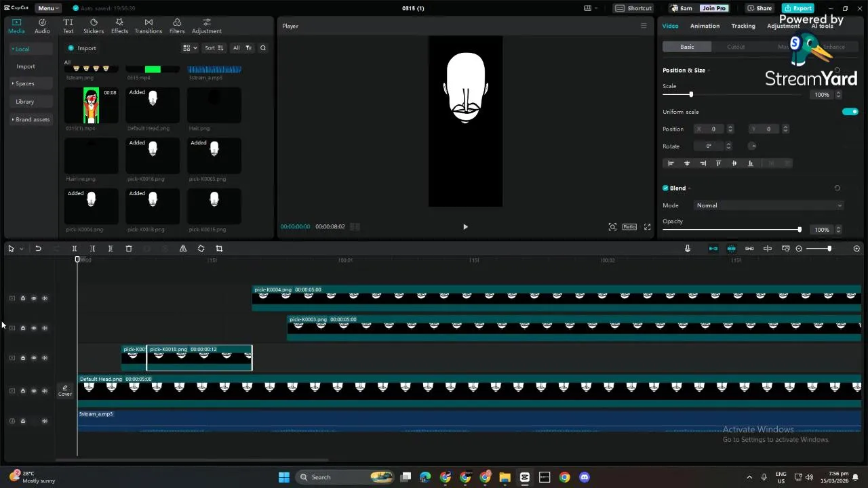Click the Rotate tool icon in timeline toolbar
This screenshot has width=868, height=488.
pyautogui.click(x=201, y=249)
